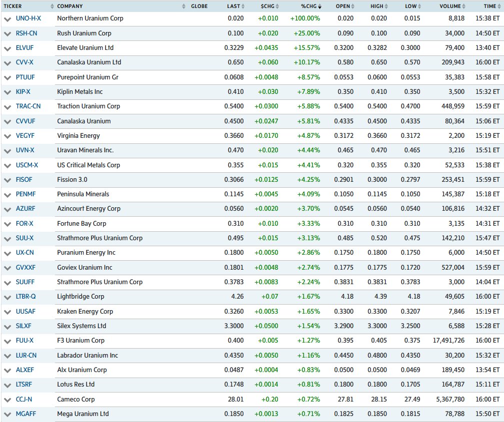Sort by VOLUME column arrows
504x422 pixels.
(x=464, y=6)
